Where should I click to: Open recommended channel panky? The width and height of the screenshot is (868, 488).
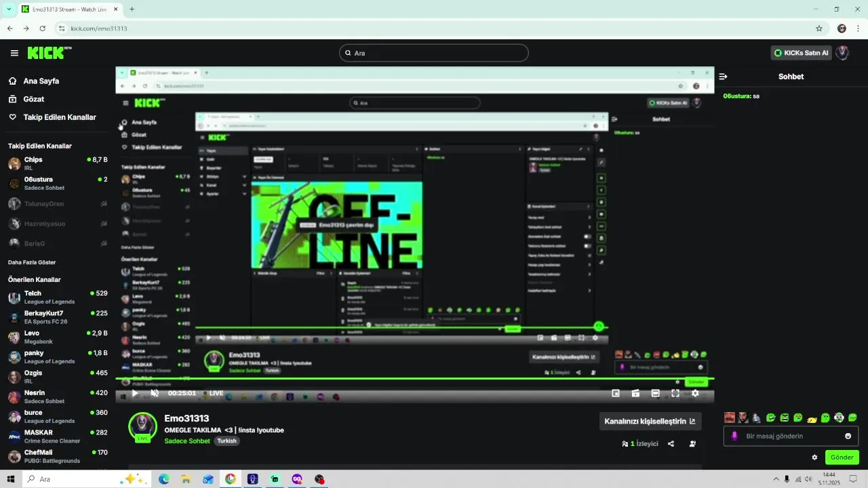pyautogui.click(x=58, y=357)
